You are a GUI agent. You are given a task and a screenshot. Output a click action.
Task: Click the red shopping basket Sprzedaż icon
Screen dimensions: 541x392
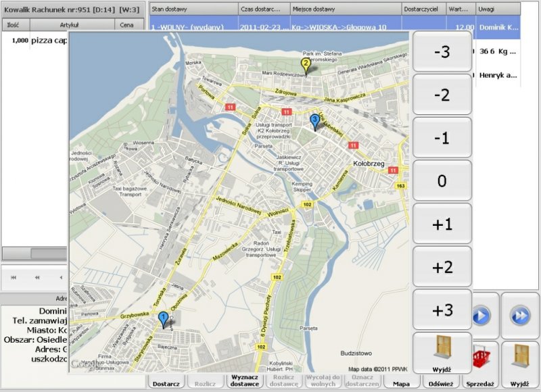click(481, 357)
